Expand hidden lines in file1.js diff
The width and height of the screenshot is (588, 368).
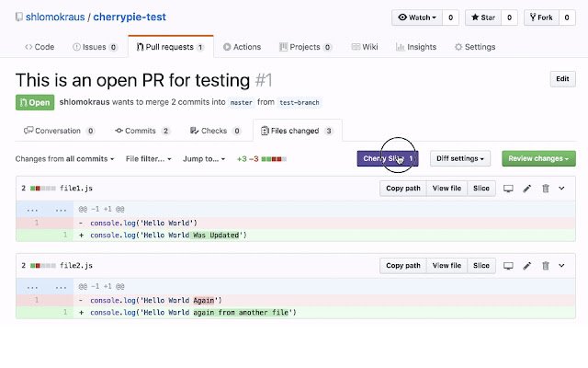point(45,209)
